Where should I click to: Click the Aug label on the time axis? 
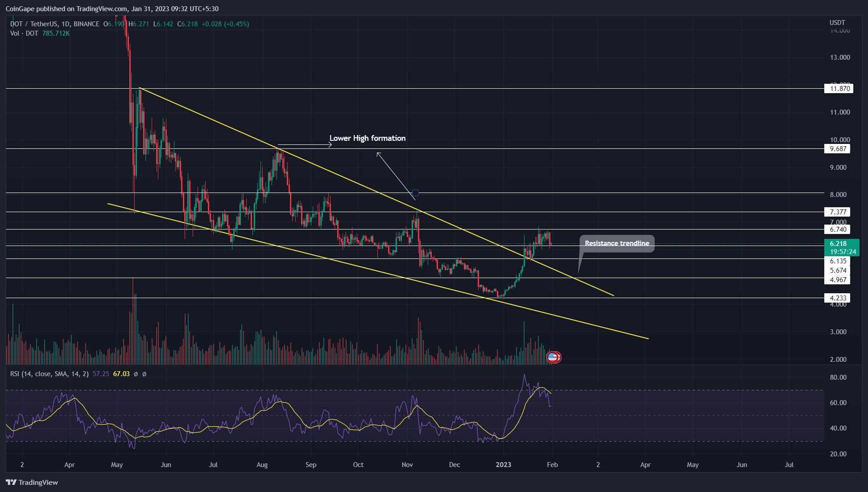[x=262, y=465]
